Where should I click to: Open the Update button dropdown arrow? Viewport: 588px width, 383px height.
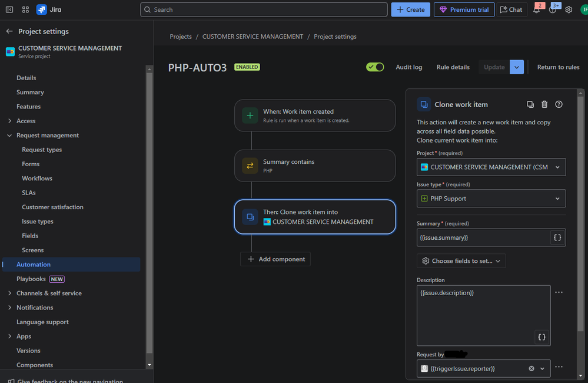click(517, 67)
